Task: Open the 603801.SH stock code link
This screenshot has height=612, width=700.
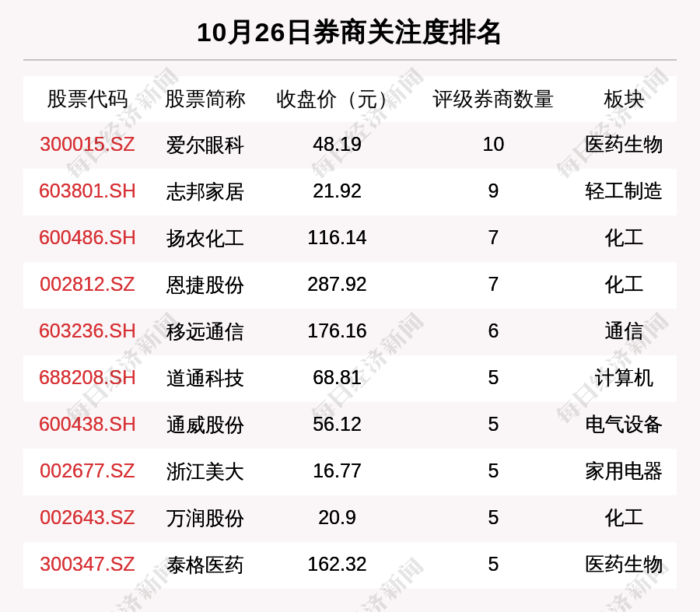Action: click(x=87, y=191)
